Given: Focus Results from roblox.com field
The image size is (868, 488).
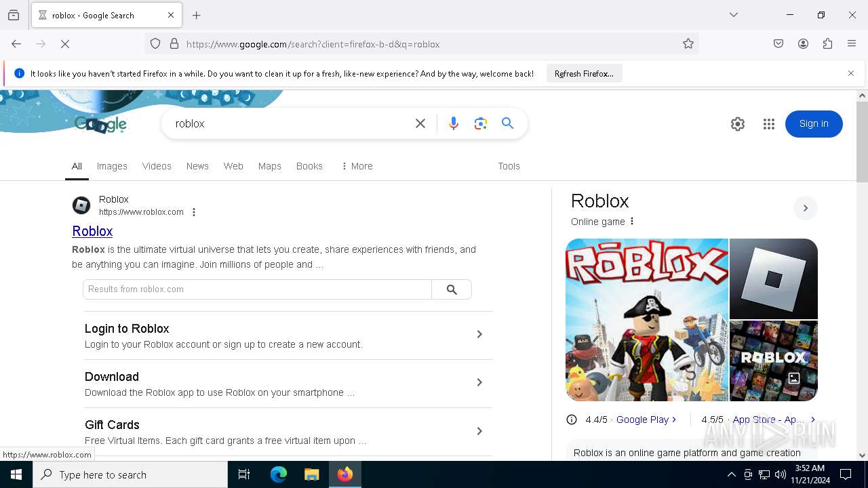Looking at the screenshot, I should click(x=257, y=289).
